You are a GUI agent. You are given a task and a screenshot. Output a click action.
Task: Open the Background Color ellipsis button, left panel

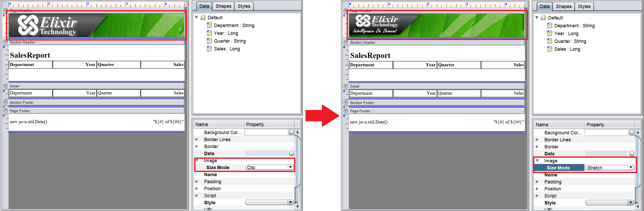click(x=291, y=133)
